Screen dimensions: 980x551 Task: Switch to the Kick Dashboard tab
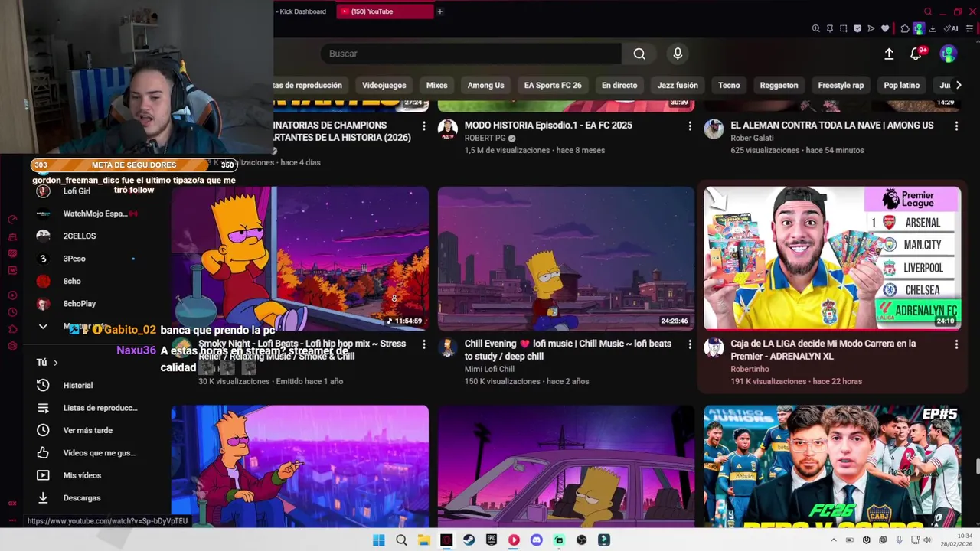click(x=302, y=11)
